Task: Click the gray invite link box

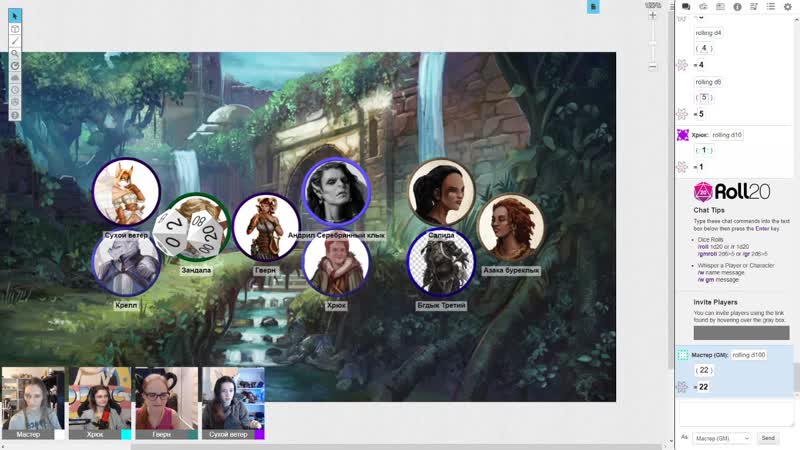Action: pyautogui.click(x=741, y=333)
